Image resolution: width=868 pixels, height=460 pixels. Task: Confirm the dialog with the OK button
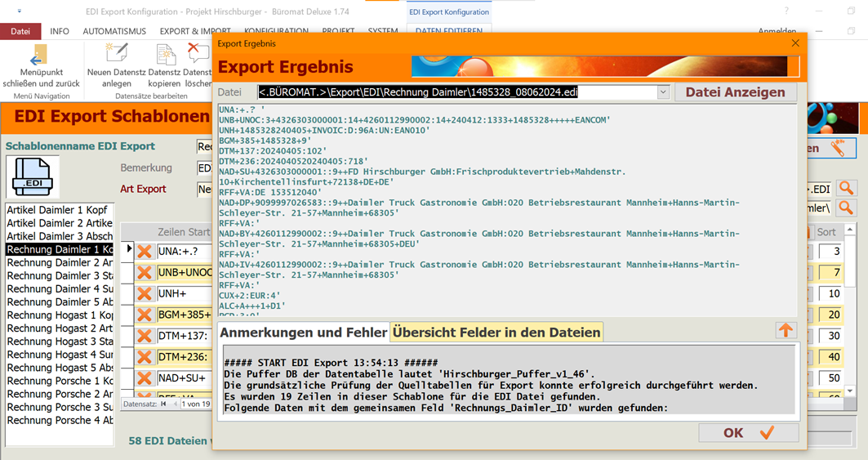pyautogui.click(x=747, y=433)
